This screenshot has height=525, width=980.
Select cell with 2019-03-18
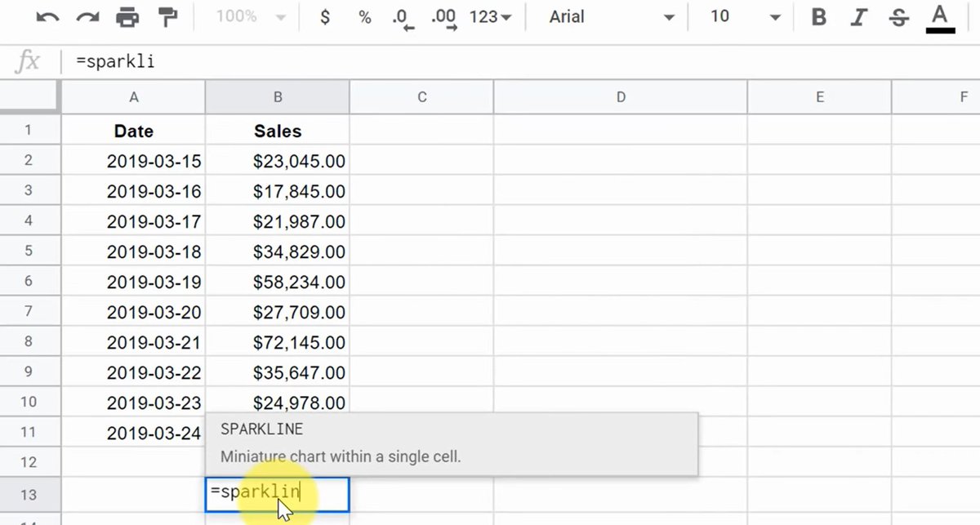(x=134, y=251)
